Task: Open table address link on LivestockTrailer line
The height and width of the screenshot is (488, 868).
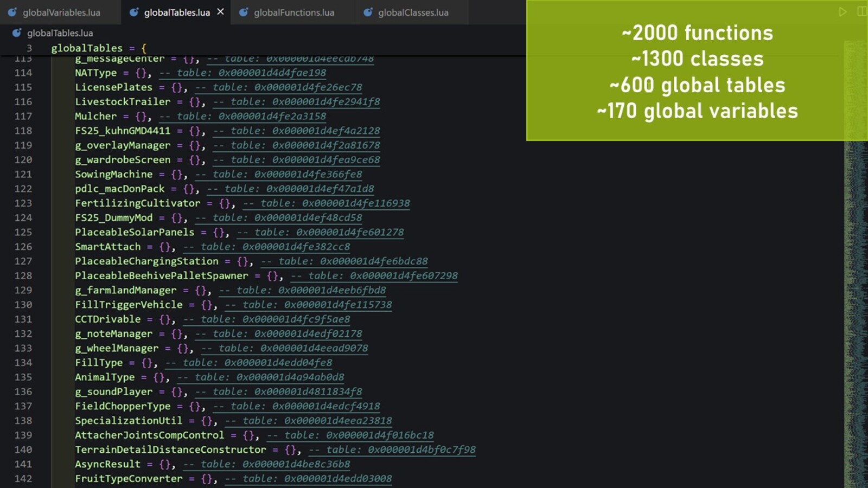Action: coord(296,102)
